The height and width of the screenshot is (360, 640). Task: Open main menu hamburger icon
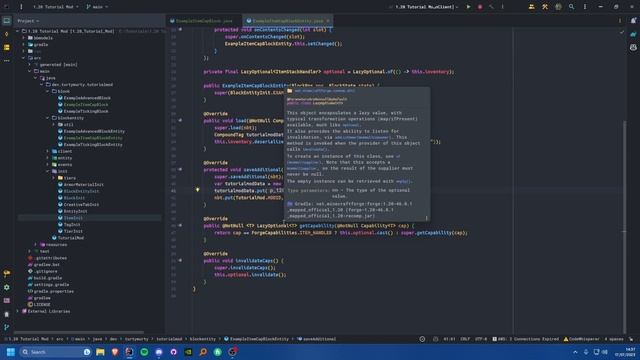point(21,7)
